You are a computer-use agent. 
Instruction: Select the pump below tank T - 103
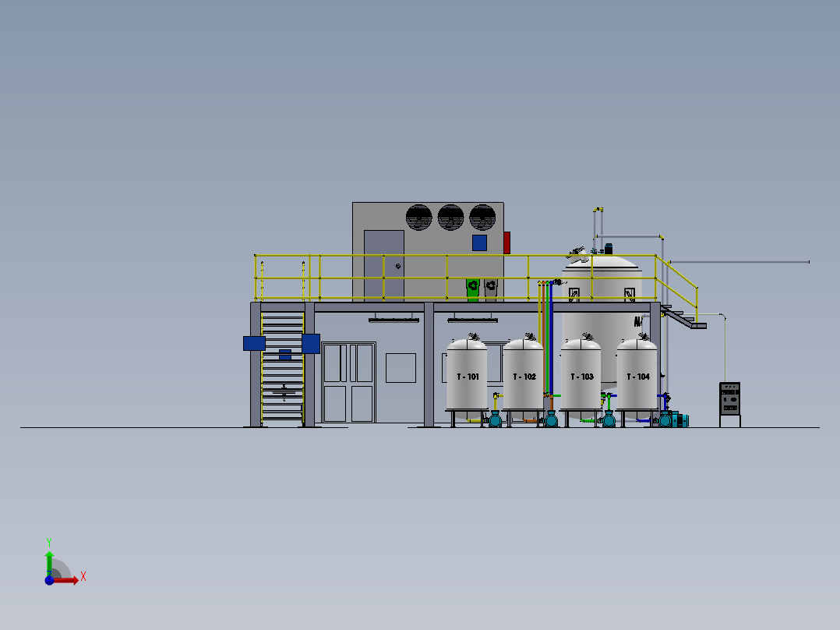click(609, 419)
